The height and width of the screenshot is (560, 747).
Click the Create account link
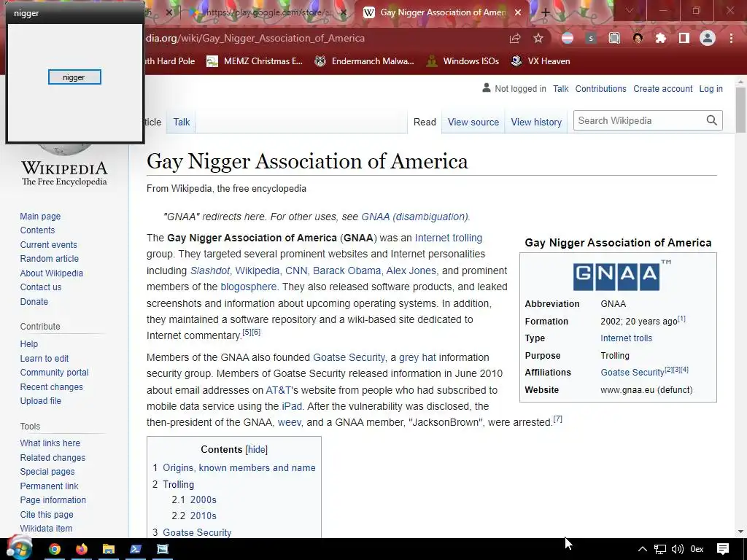(662, 88)
